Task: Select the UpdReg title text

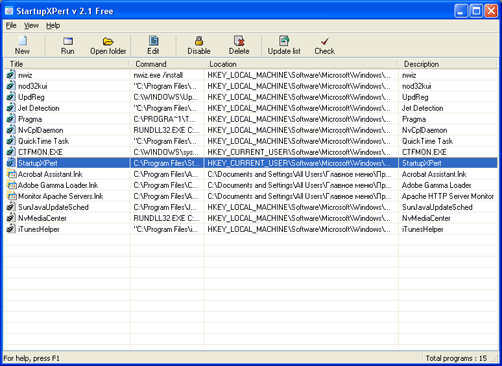Action: point(31,97)
